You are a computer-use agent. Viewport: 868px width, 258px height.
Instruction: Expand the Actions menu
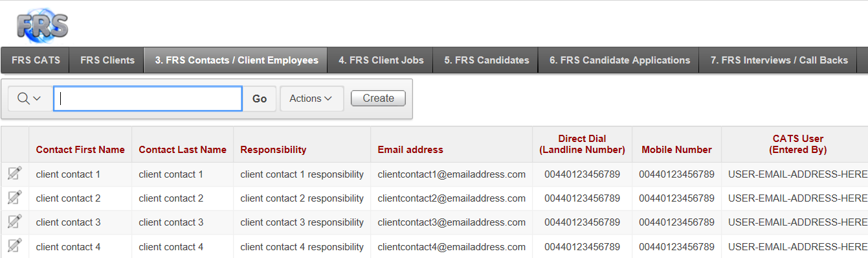tap(311, 99)
